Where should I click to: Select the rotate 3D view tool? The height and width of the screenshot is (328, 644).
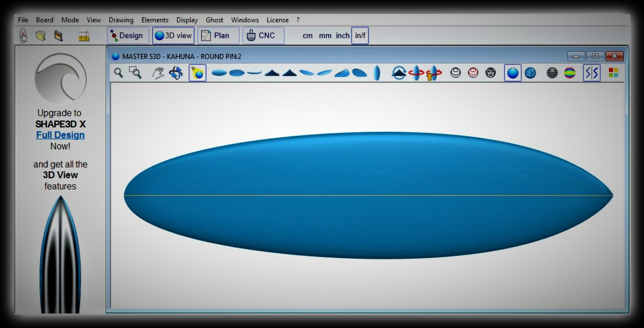(x=176, y=73)
